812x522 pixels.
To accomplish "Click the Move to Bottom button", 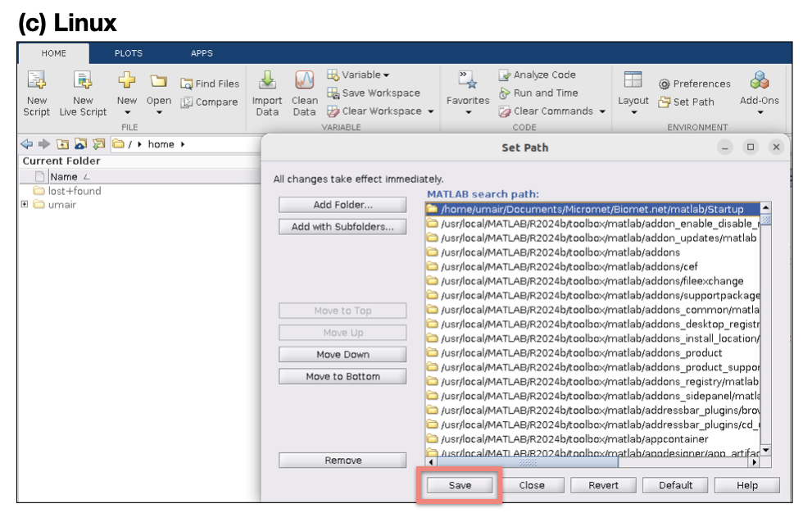I will [x=342, y=376].
